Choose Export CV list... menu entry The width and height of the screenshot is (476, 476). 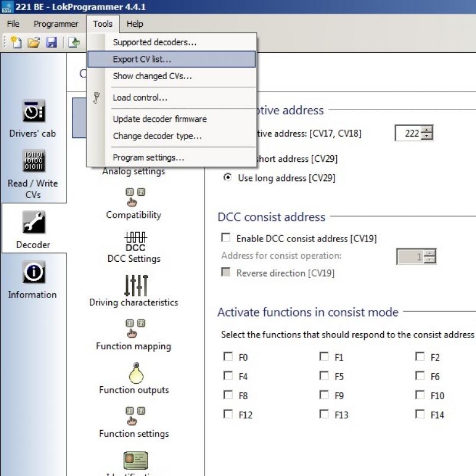point(171,59)
